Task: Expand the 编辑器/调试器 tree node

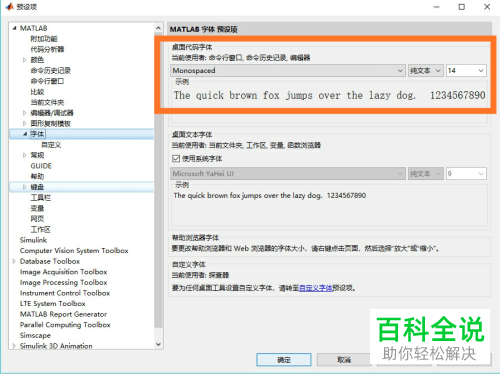Action: [24, 113]
